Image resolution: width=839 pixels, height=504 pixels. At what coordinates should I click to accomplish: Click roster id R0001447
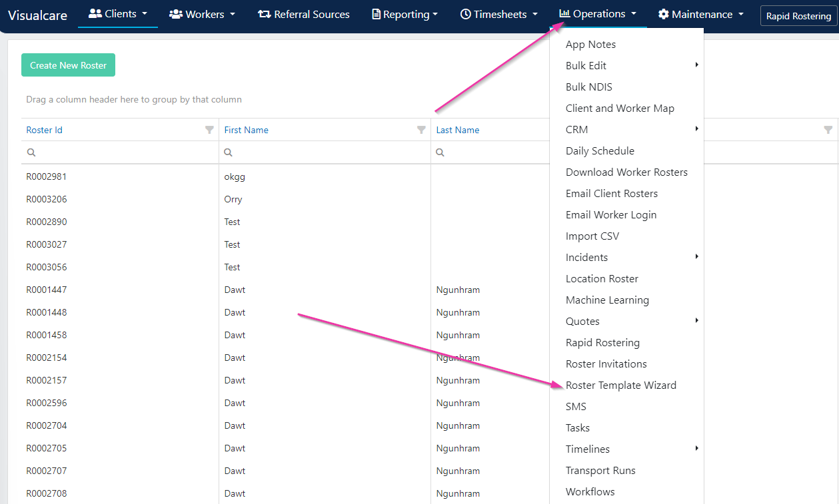(47, 290)
